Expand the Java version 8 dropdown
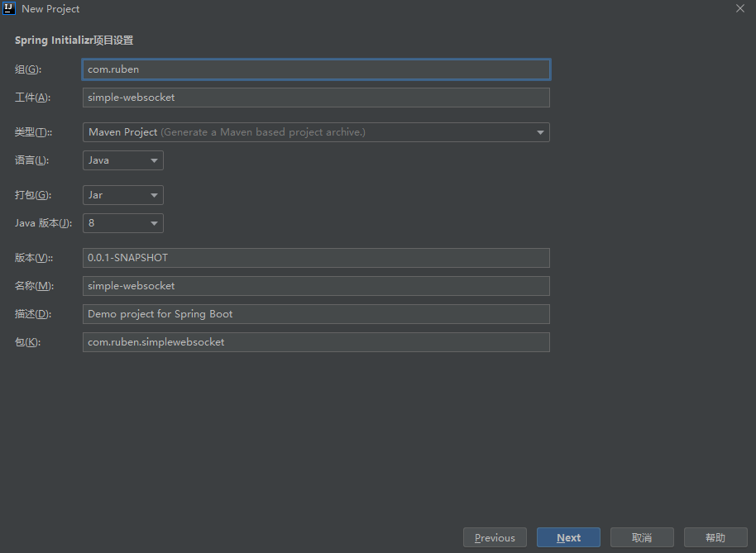The width and height of the screenshot is (756, 553). click(122, 223)
